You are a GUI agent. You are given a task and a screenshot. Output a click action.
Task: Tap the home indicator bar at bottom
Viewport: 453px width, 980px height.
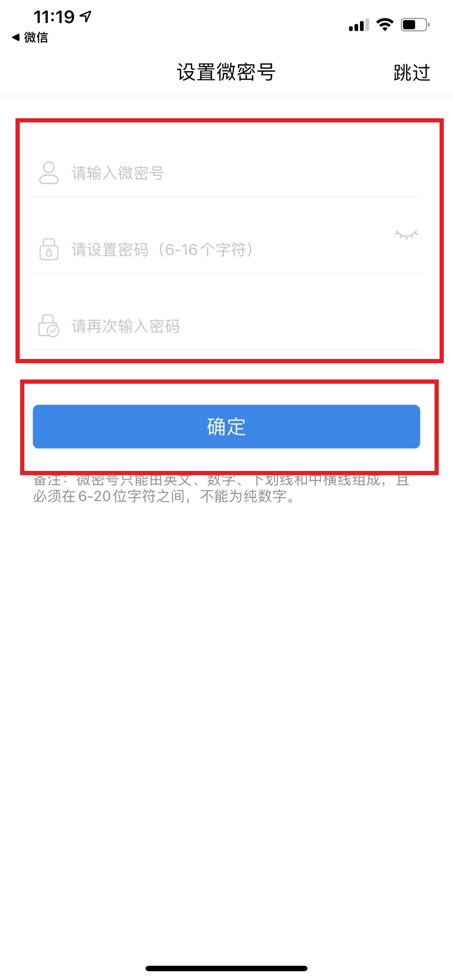click(226, 968)
